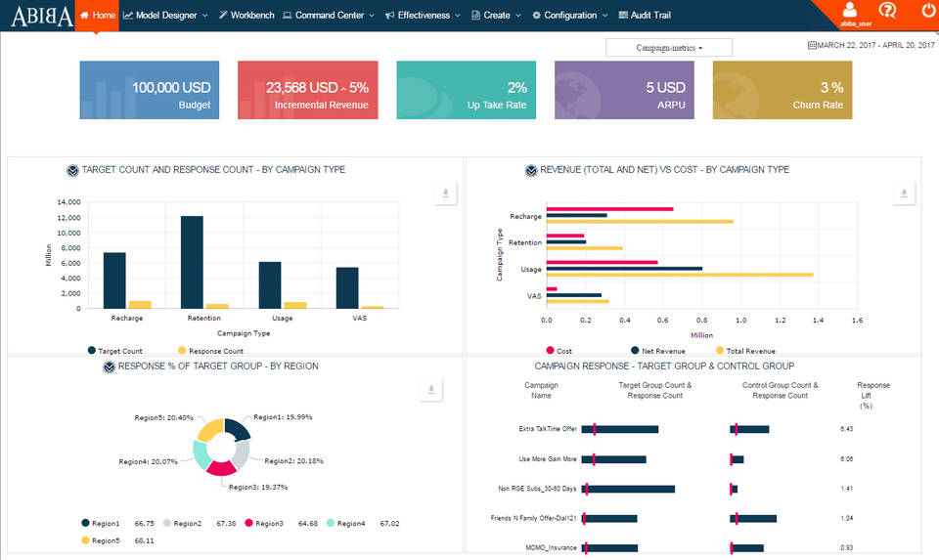Viewport: 939px width, 560px height.
Task: Expand the Model Designer menu
Action: pyautogui.click(x=165, y=16)
